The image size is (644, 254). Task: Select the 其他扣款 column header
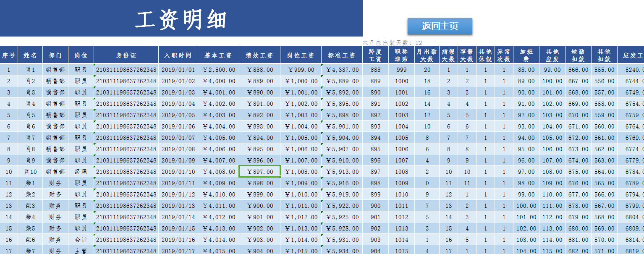[604, 55]
